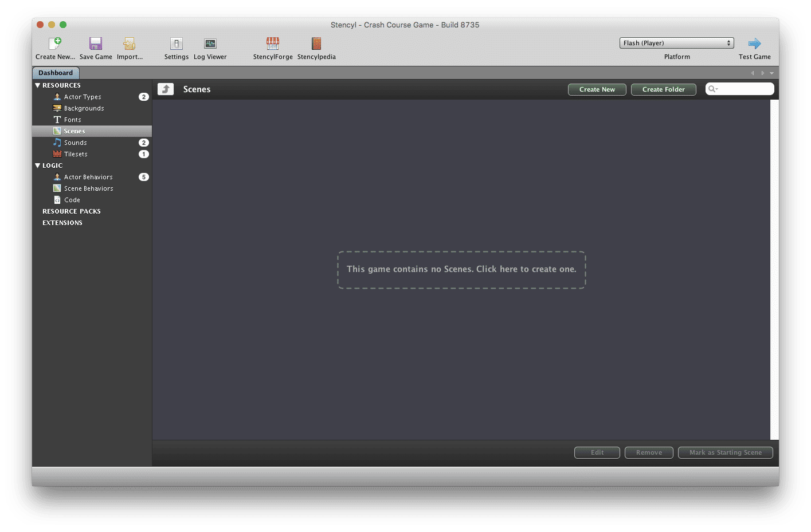Image resolution: width=811 pixels, height=532 pixels.
Task: Open the StencylForge store icon
Action: pyautogui.click(x=273, y=44)
